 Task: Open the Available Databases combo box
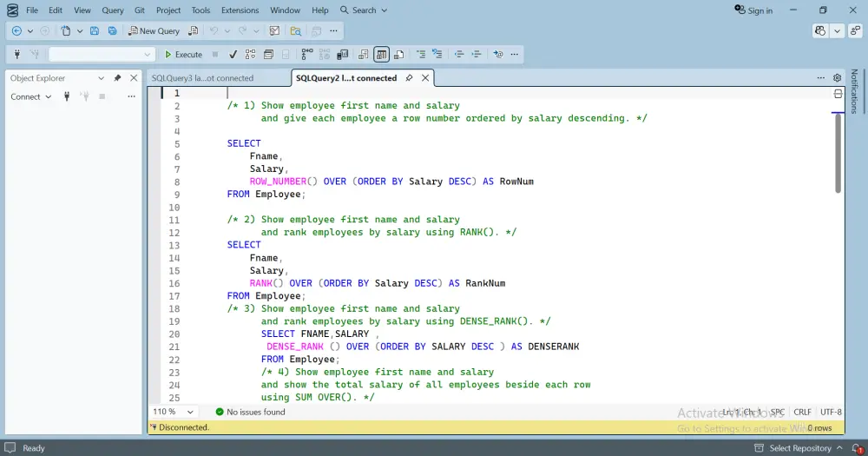[x=101, y=55]
